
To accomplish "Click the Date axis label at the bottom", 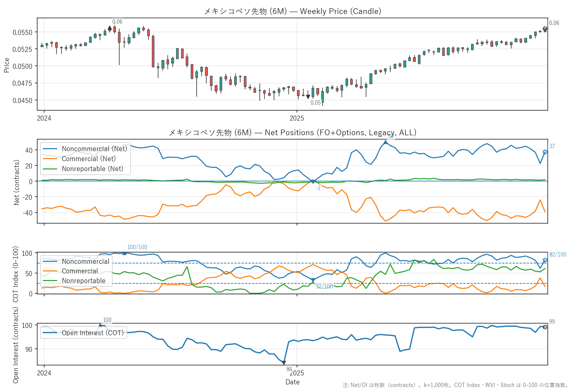I will point(292,382).
